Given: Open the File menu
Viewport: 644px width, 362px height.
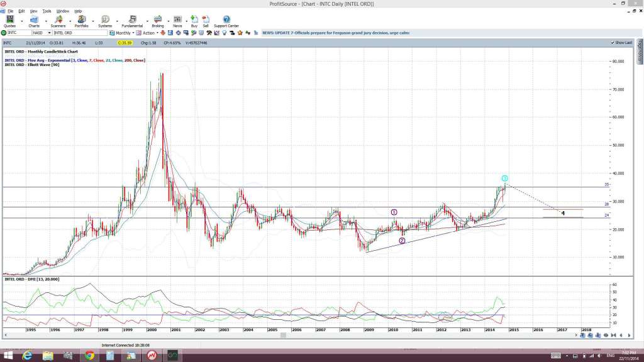Looking at the screenshot, I should coord(10,11).
